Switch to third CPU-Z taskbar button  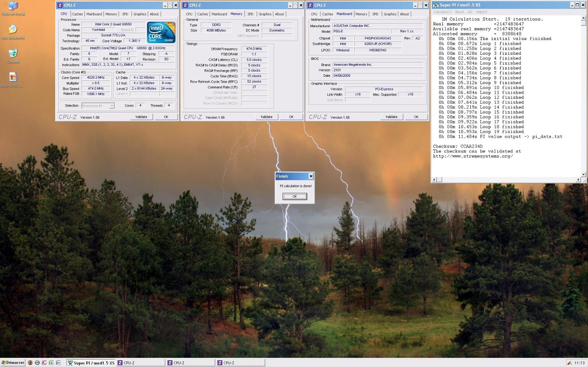click(240, 363)
